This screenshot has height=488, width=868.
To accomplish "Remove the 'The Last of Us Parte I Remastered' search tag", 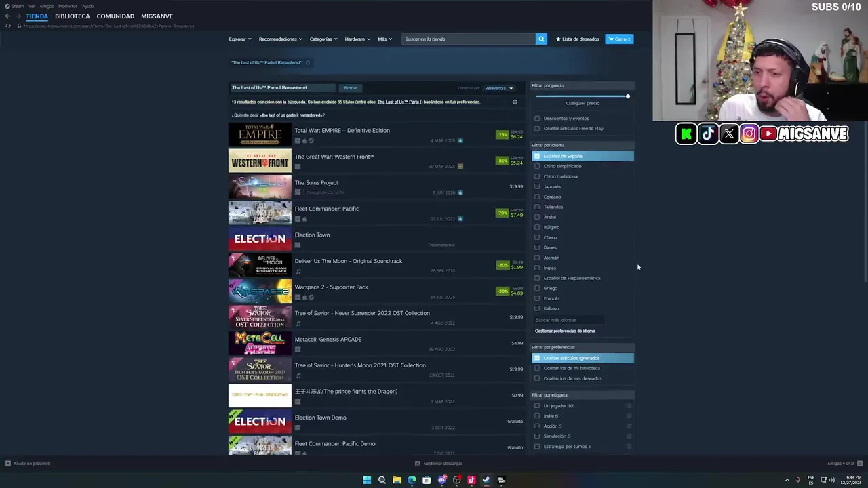I will tap(307, 62).
